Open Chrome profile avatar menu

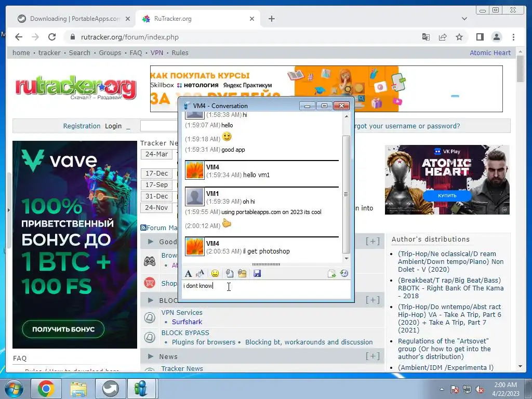click(x=496, y=37)
